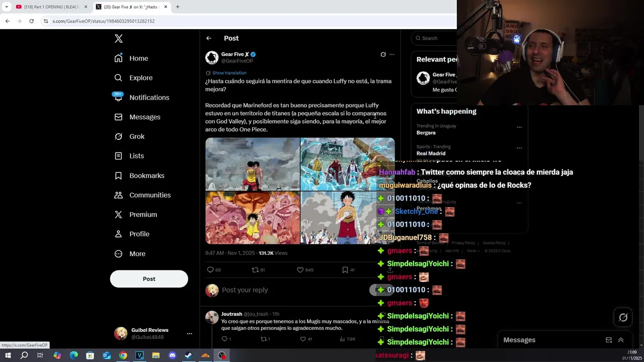Open OBS Studio from the taskbar

pos(222,355)
